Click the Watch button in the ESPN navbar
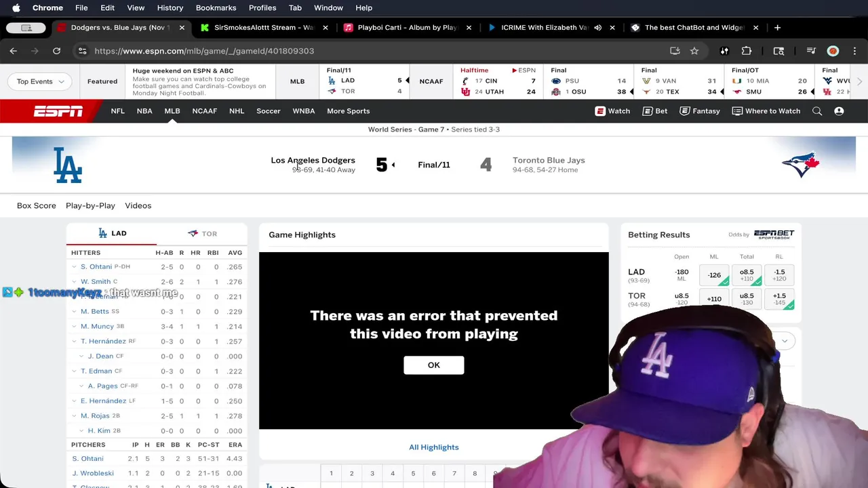This screenshot has width=868, height=488. point(612,111)
